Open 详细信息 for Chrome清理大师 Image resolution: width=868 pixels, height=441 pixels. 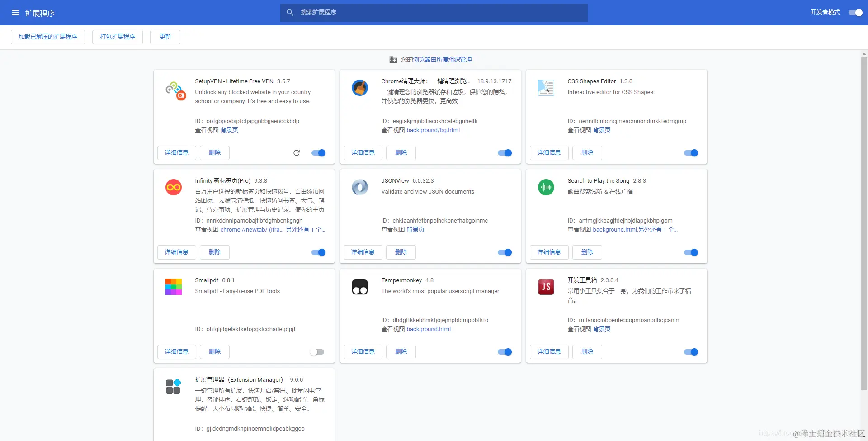pyautogui.click(x=363, y=153)
